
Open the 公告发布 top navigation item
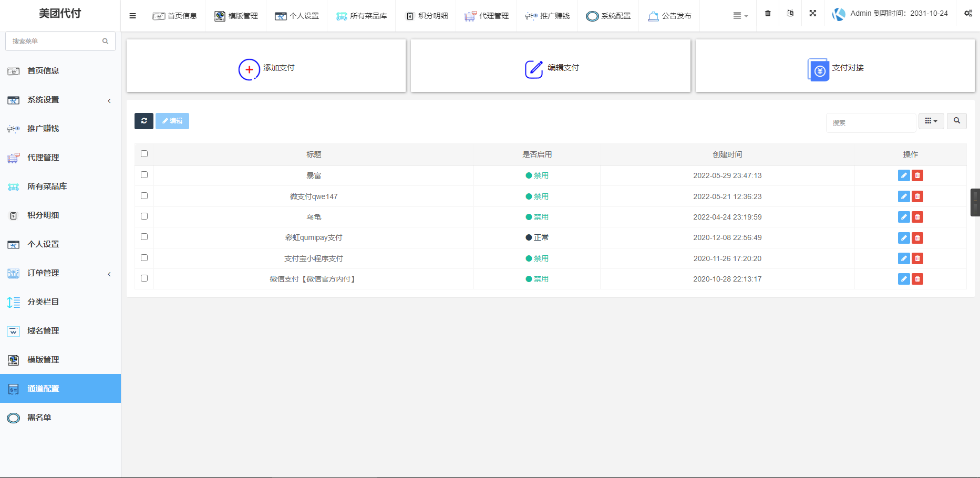[669, 16]
